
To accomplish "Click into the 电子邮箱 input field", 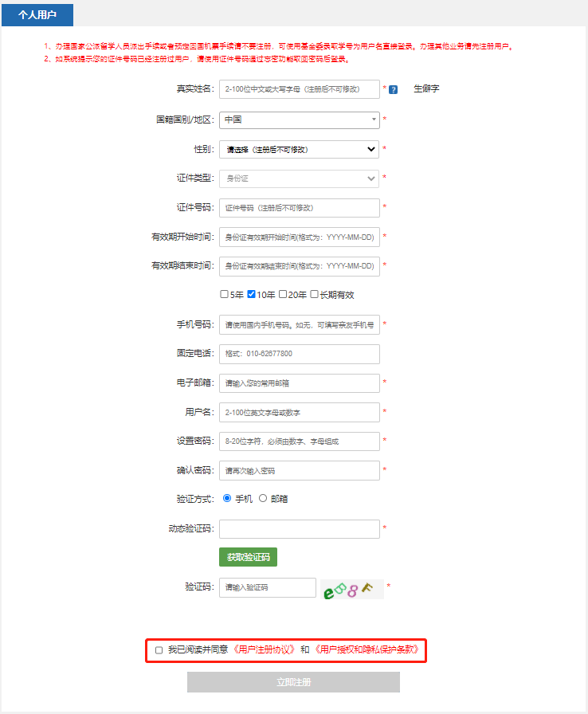I will click(x=300, y=383).
